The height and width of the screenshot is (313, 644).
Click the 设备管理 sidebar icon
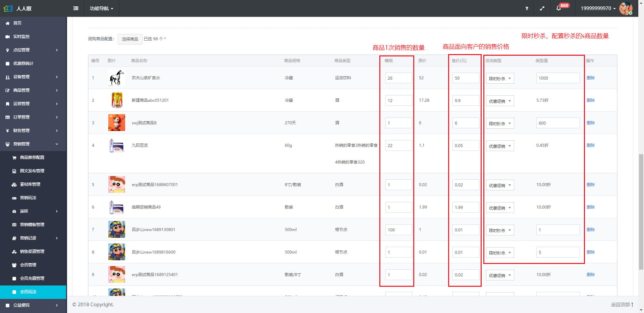(x=7, y=77)
